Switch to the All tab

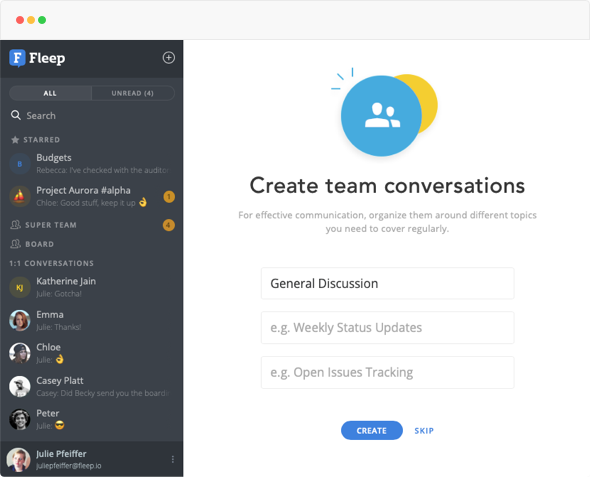[x=50, y=93]
